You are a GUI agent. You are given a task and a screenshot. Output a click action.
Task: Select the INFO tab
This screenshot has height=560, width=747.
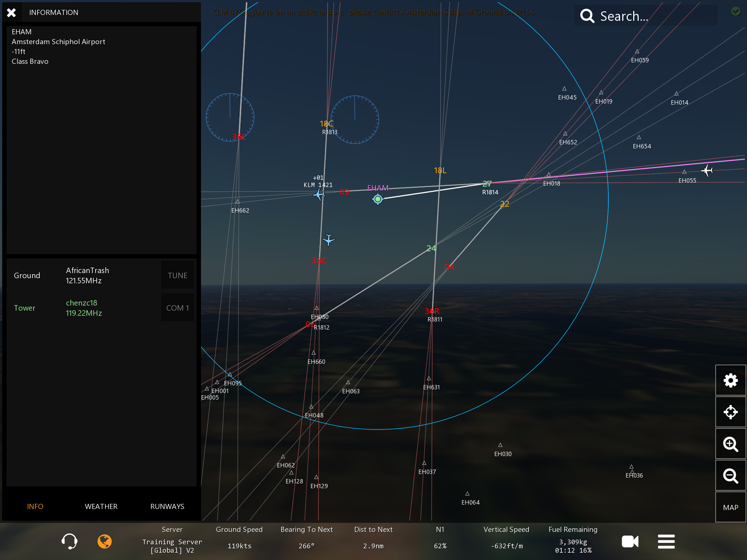pyautogui.click(x=35, y=506)
